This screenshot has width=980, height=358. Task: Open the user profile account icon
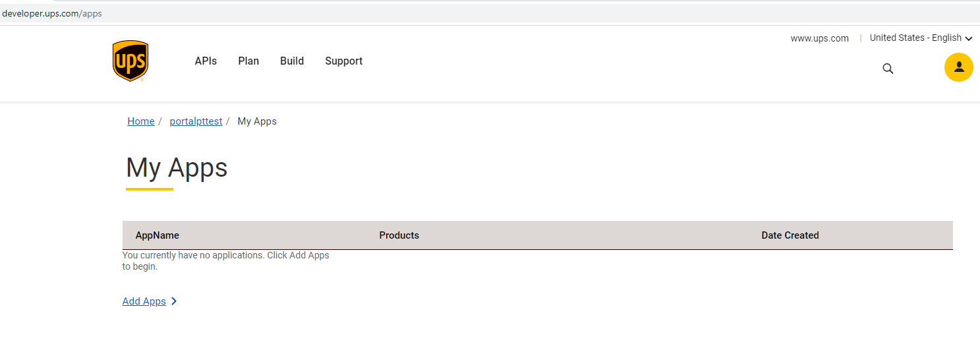(x=958, y=67)
